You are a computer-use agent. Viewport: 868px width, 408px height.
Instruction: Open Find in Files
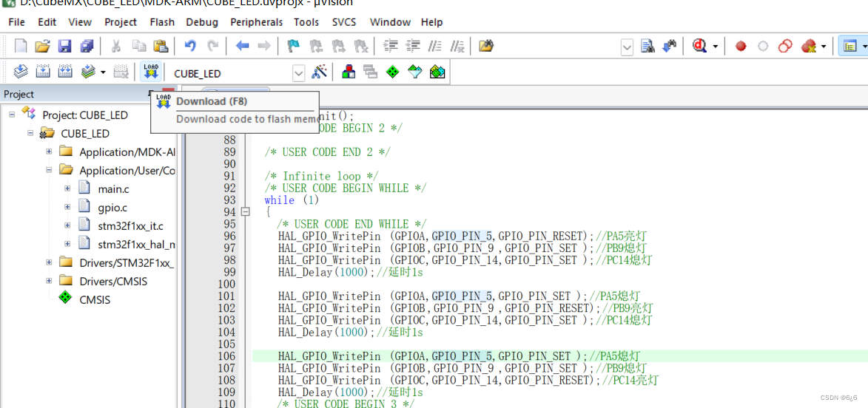(x=486, y=46)
